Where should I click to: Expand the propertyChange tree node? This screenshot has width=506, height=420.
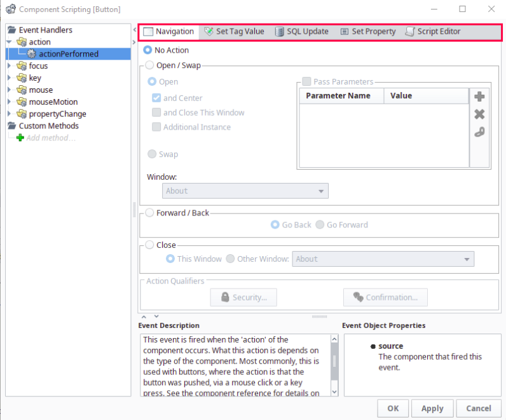pos(10,114)
